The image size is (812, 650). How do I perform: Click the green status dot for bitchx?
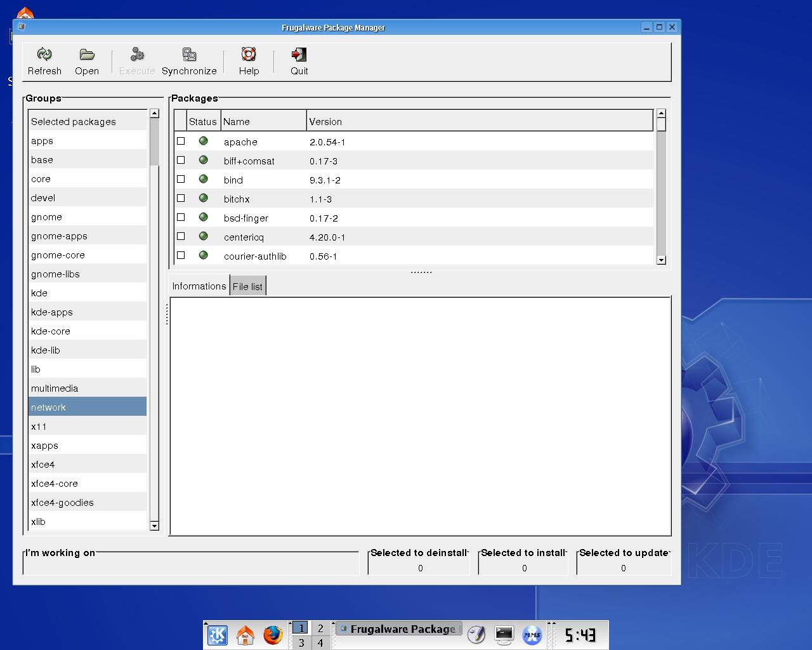click(x=204, y=198)
